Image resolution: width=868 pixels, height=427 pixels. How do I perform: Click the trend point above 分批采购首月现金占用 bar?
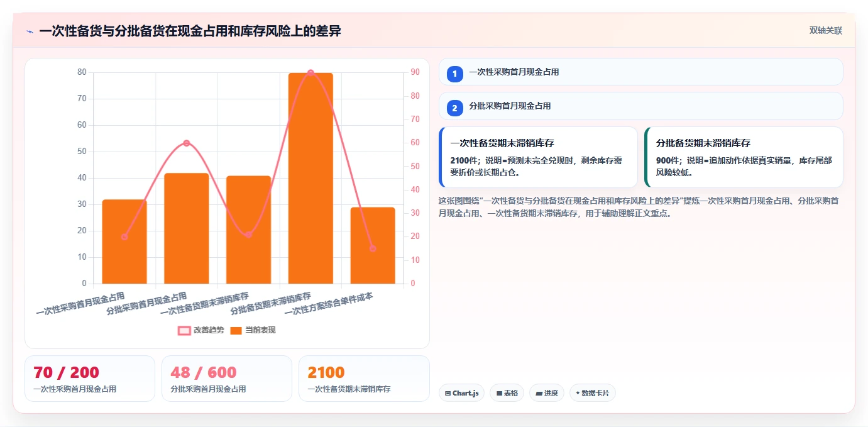(x=187, y=143)
